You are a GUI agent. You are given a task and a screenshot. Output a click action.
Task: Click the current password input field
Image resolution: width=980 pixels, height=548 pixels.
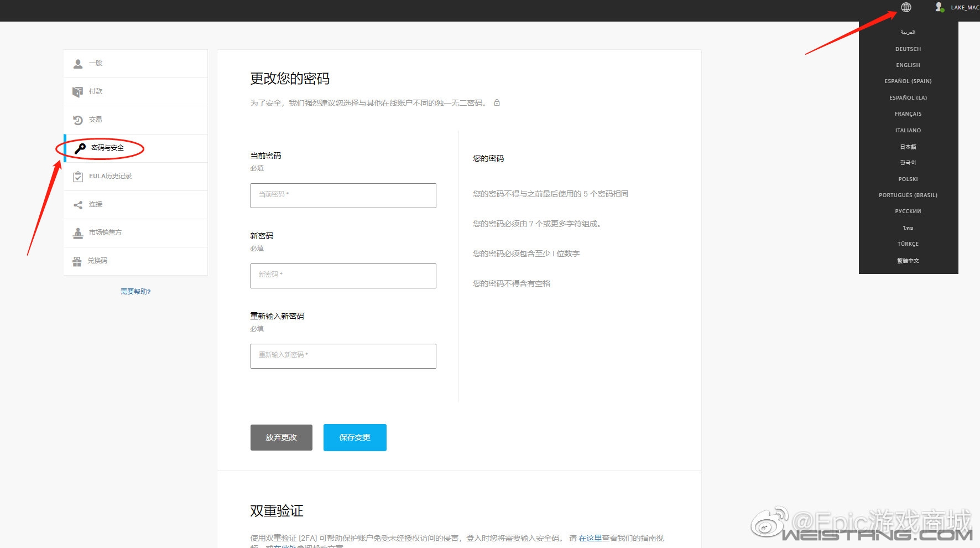click(x=343, y=195)
